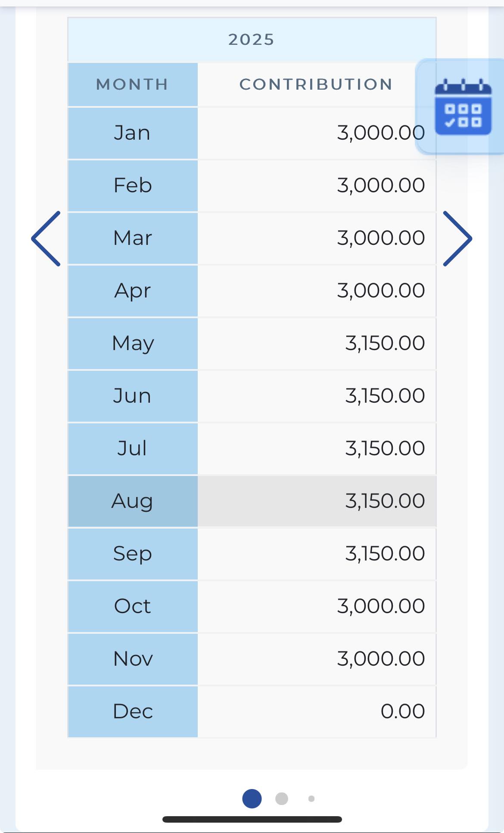Advance to next year with right chevron
This screenshot has height=833, width=504.
pos(457,238)
